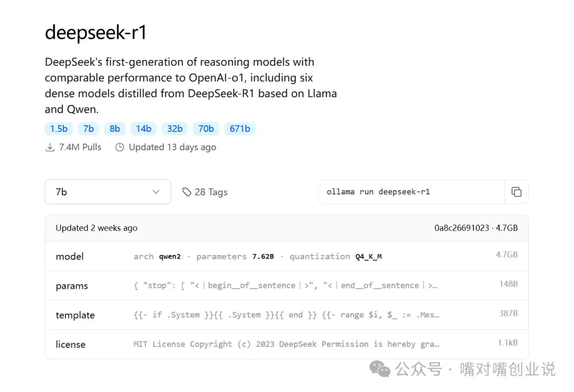Click the clock icon before Updated
574x392 pixels.
pos(120,147)
